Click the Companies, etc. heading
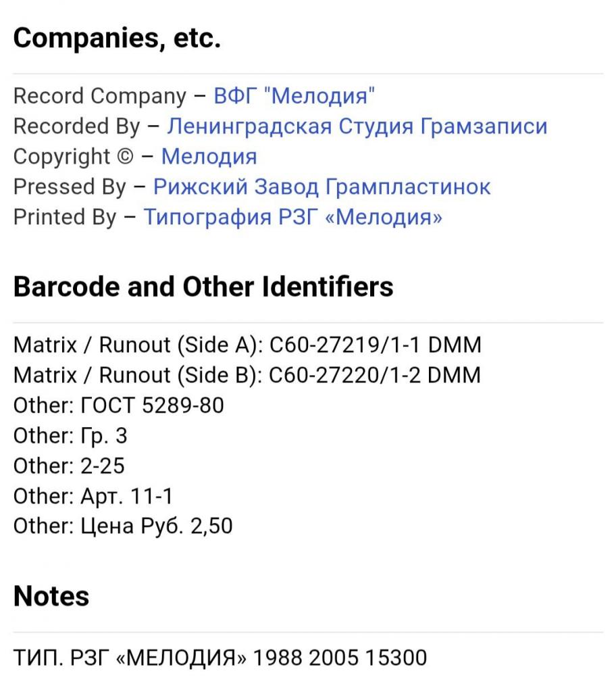The height and width of the screenshot is (692, 616). (117, 38)
